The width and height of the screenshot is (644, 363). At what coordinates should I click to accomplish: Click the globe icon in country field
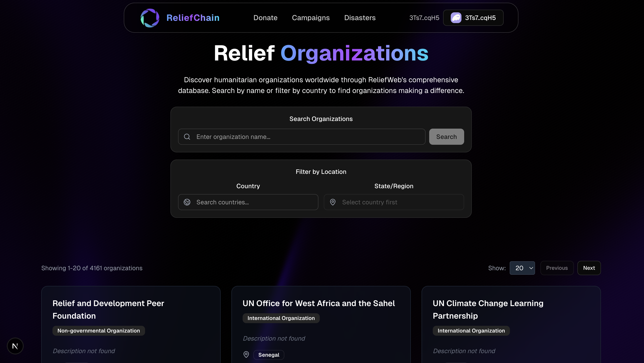click(x=187, y=202)
